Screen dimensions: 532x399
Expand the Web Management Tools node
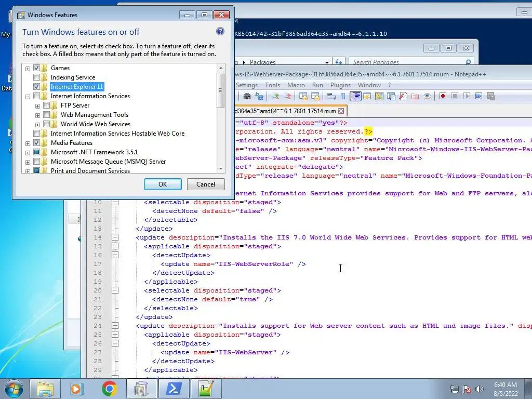tap(37, 115)
